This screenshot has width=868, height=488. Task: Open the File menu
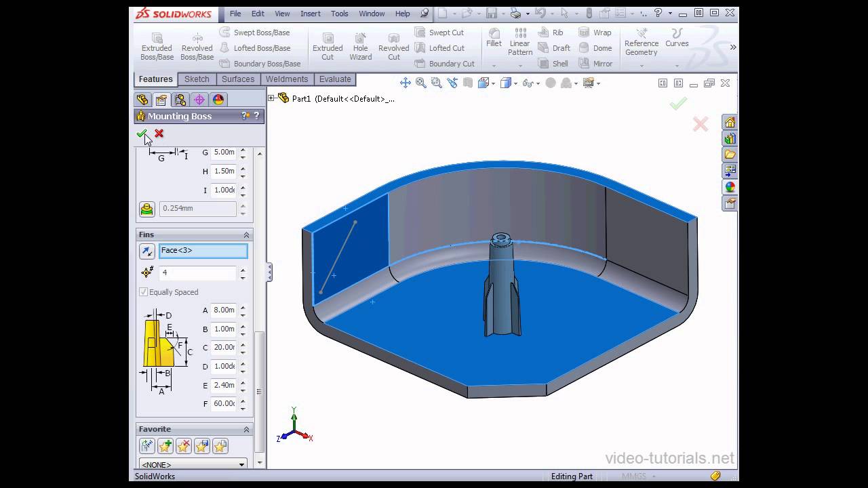tap(235, 14)
